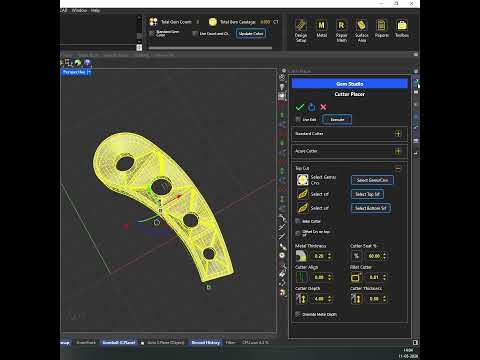
Task: Click the Total Gem Count icon
Action: 153,22
